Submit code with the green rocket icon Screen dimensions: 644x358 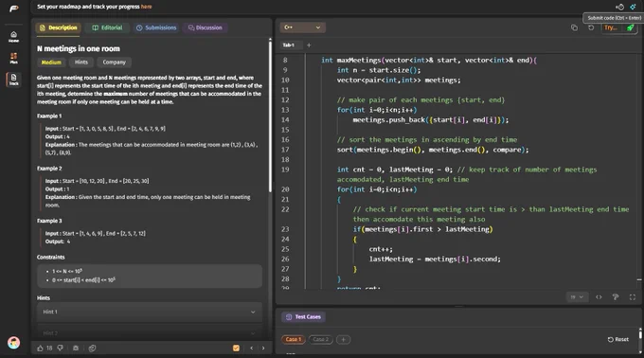click(x=630, y=27)
